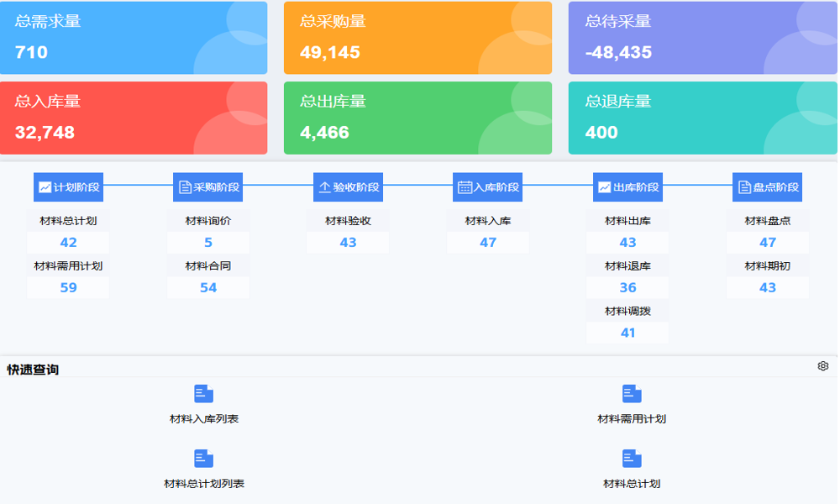
Task: Select the 采购阶段 stage button
Action: click(207, 187)
